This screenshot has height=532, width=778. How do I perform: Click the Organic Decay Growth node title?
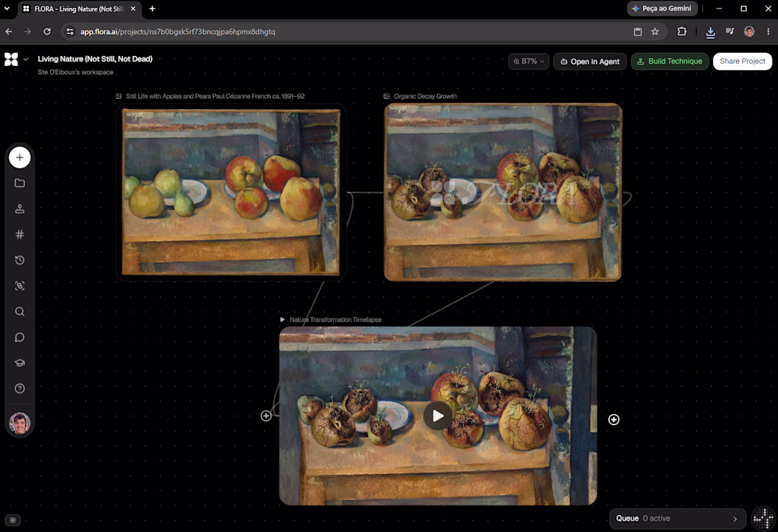[x=425, y=96]
